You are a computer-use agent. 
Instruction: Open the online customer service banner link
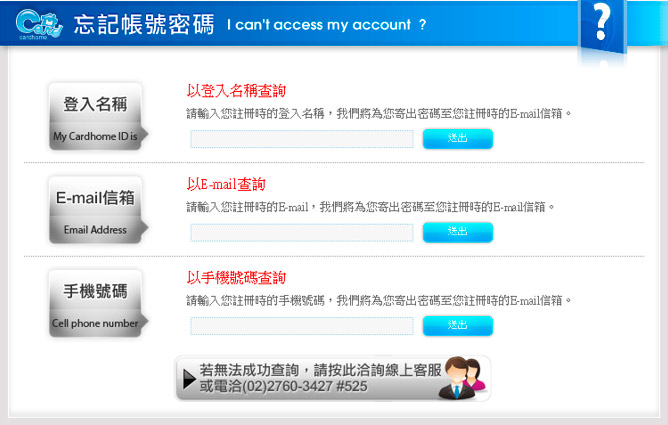tap(333, 378)
